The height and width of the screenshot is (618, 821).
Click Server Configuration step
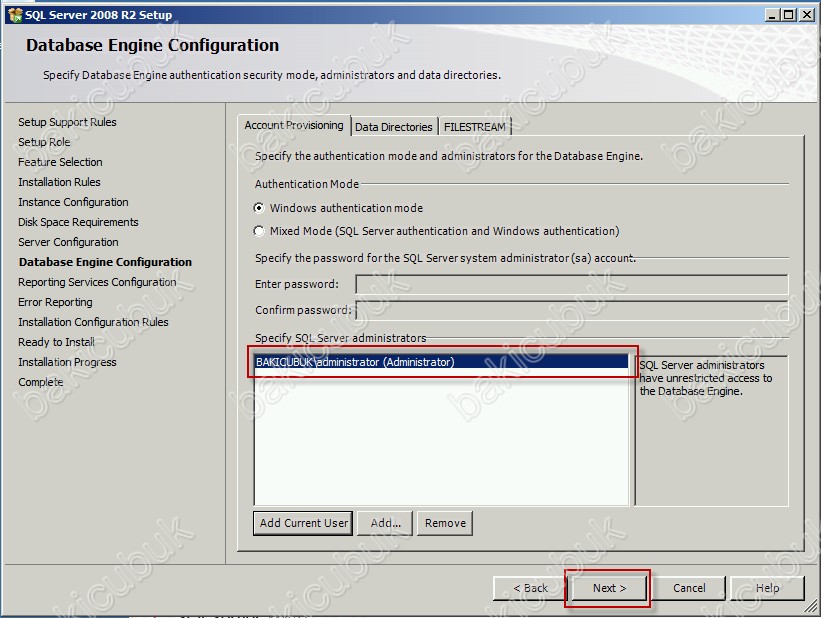(68, 242)
